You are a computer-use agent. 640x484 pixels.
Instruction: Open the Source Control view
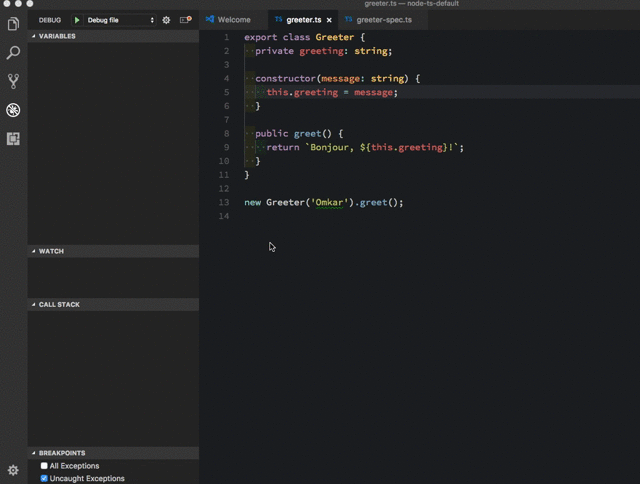(13, 81)
